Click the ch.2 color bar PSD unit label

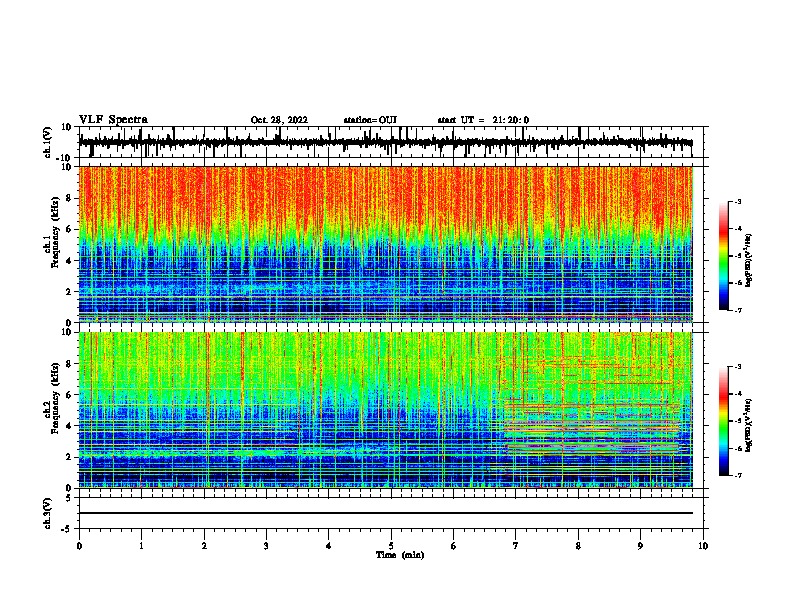749,425
